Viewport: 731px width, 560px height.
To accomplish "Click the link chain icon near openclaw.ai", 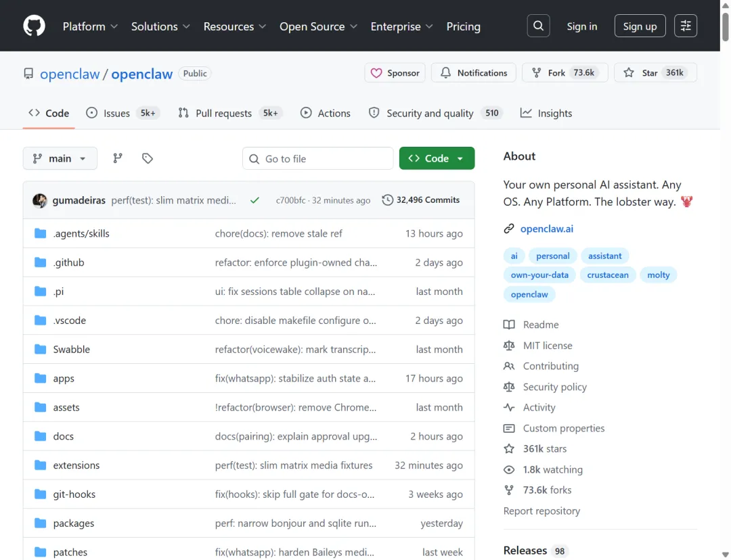I will click(508, 229).
